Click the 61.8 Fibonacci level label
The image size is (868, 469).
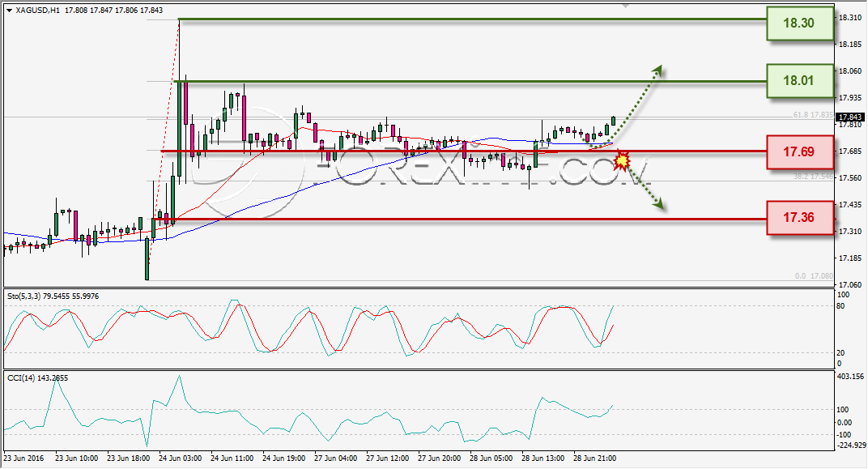[813, 115]
